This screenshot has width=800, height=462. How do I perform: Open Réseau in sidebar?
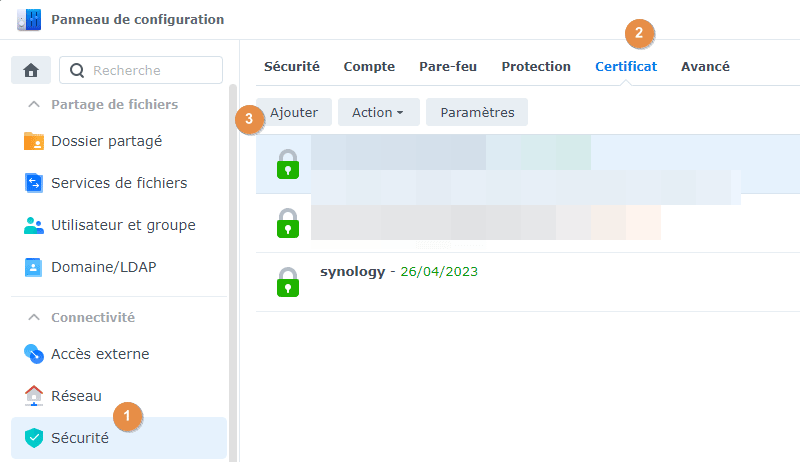click(119, 396)
